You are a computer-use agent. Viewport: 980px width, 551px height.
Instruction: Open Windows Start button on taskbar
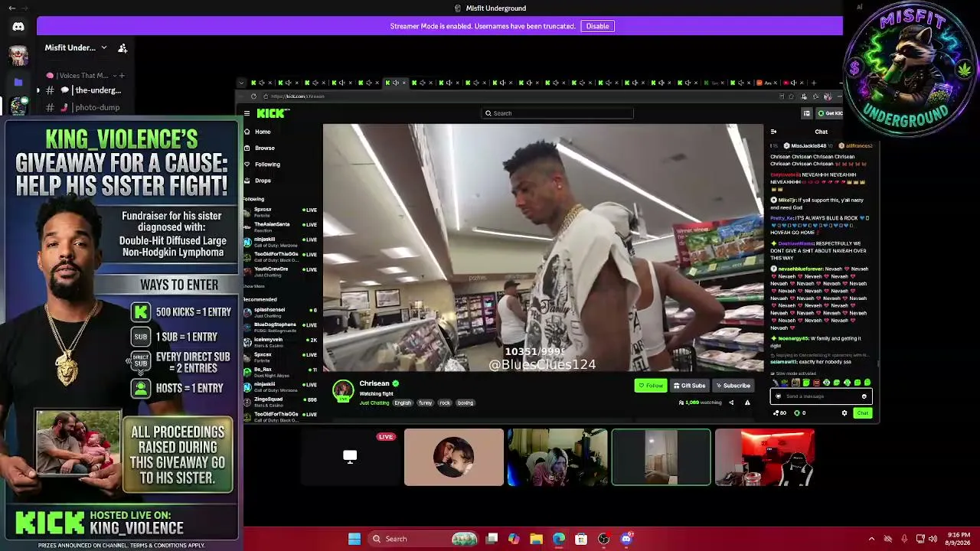[x=354, y=539]
